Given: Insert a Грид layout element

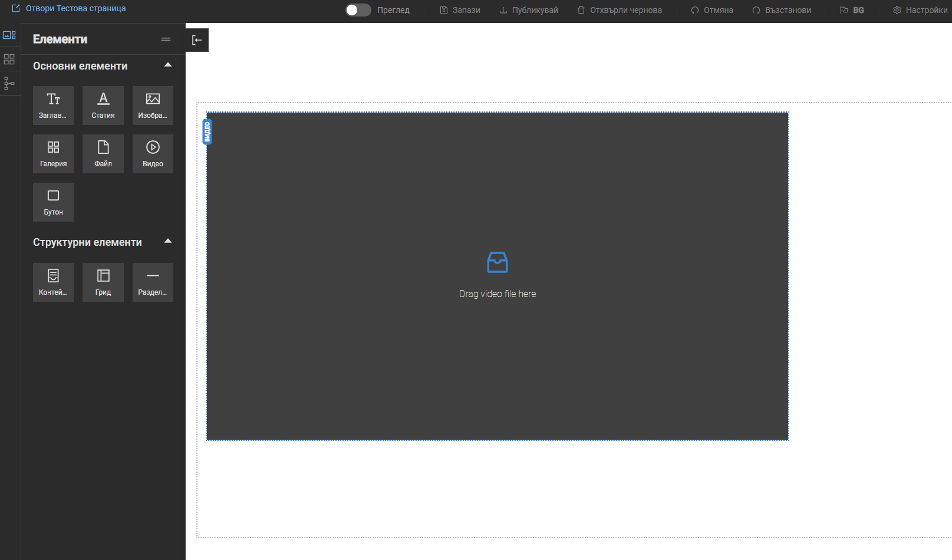Looking at the screenshot, I should [x=103, y=282].
